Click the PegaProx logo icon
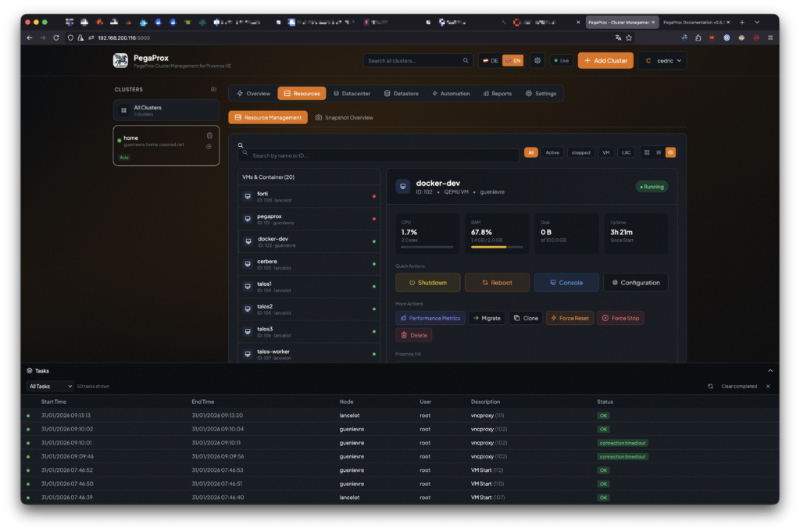 pyautogui.click(x=120, y=60)
